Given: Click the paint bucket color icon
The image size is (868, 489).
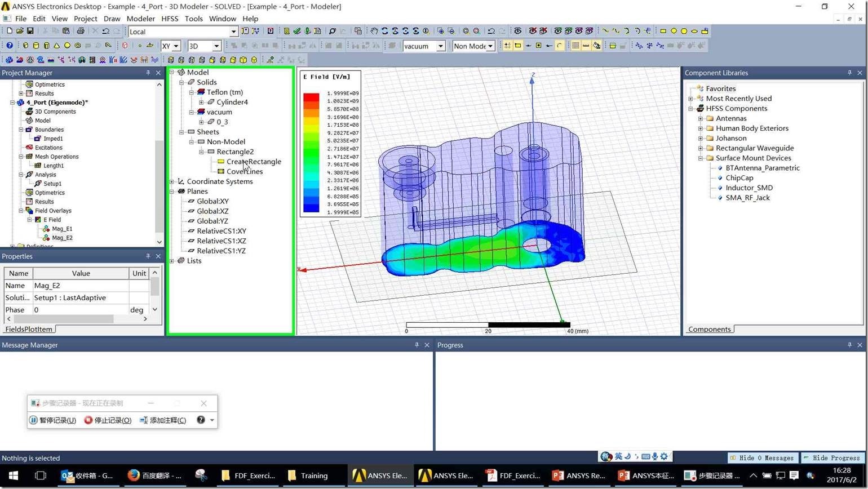Looking at the screenshot, I should (x=596, y=46).
